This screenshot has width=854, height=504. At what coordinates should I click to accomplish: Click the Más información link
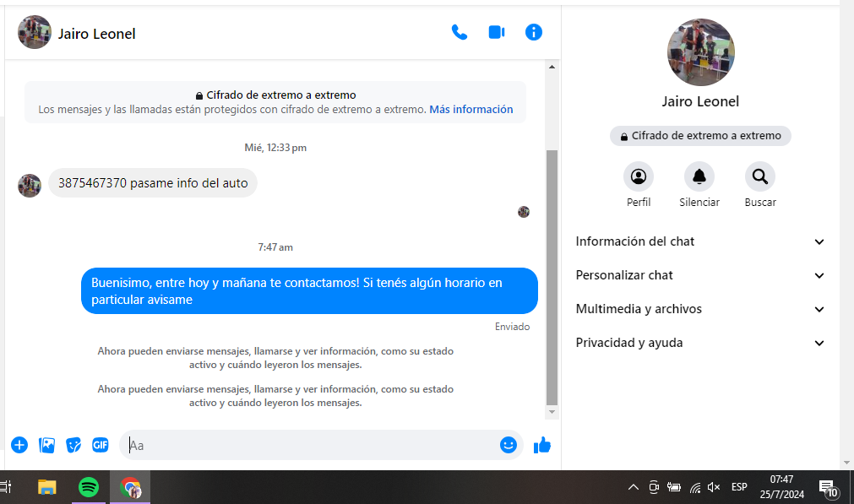point(471,110)
